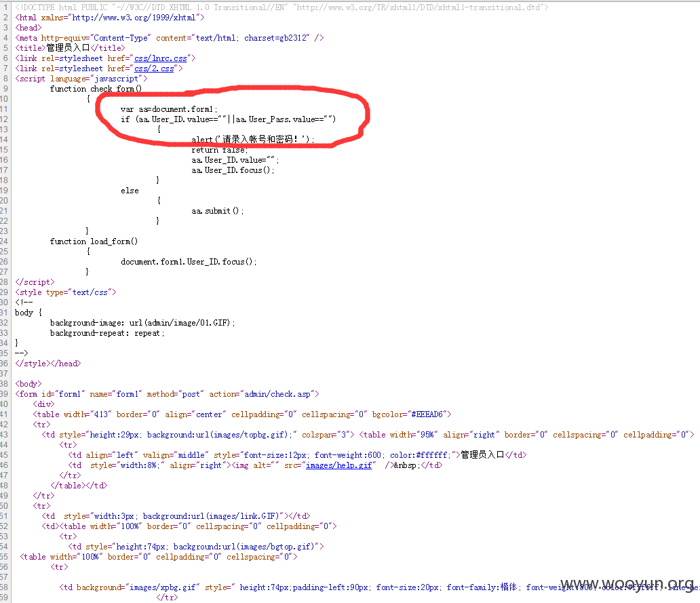
Task: Click the td with images/bgtop.gif background
Action: coord(196,547)
